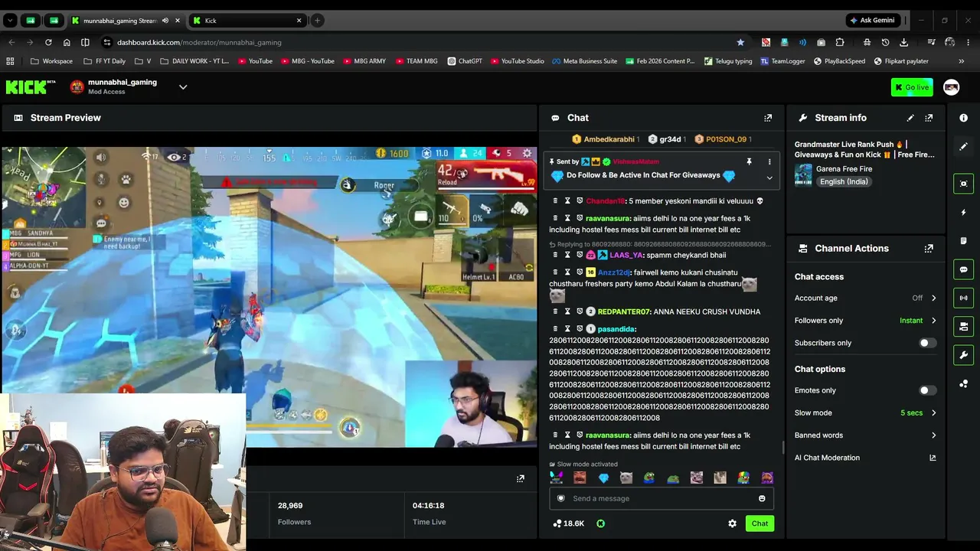Open Followers only setting chevron
The image size is (980, 551).
[933, 321]
